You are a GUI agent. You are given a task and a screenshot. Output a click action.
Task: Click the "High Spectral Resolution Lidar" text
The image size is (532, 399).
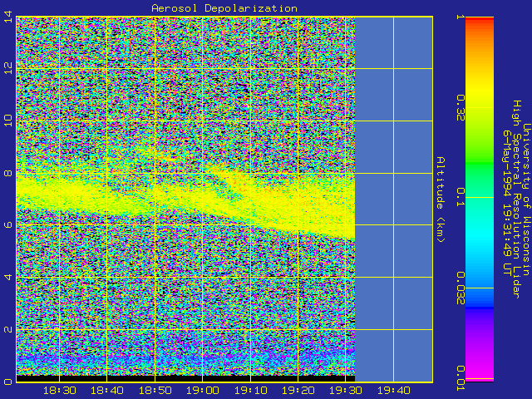[516, 199]
